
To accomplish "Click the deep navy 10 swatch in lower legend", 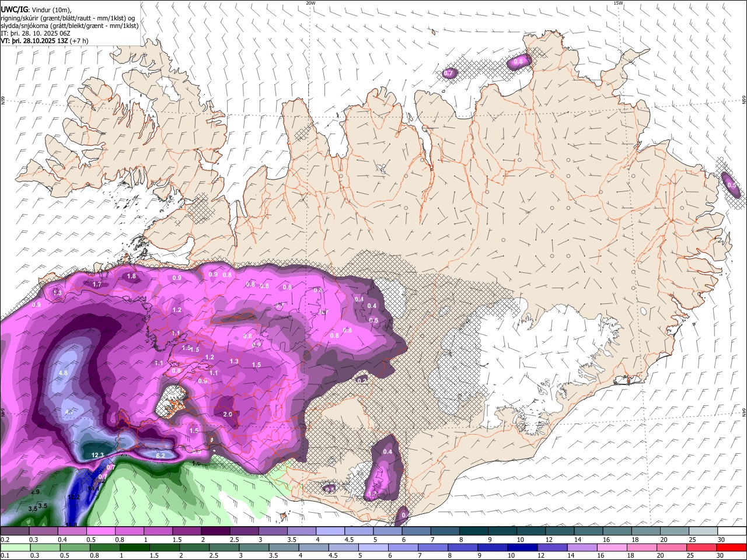I will (522, 547).
